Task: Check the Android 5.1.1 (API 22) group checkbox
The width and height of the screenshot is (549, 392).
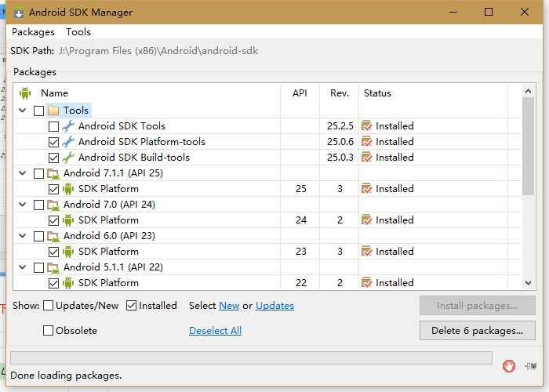Action: pyautogui.click(x=38, y=268)
